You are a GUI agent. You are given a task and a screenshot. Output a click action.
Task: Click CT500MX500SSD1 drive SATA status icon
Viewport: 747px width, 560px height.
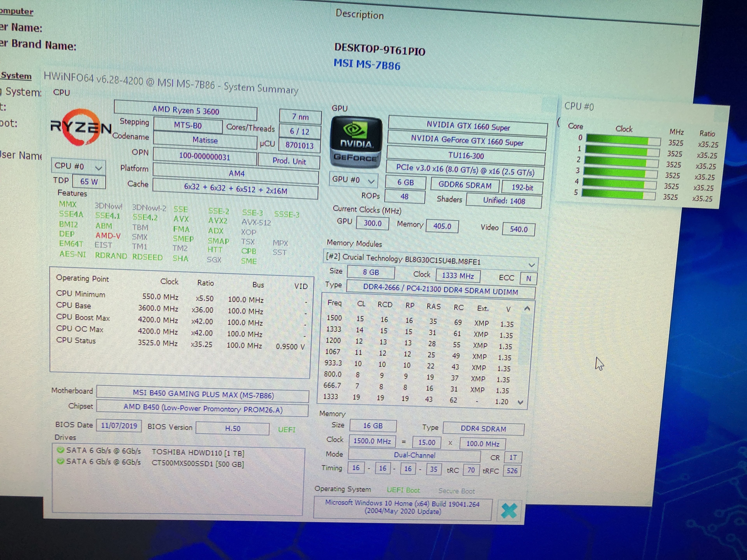(x=60, y=461)
